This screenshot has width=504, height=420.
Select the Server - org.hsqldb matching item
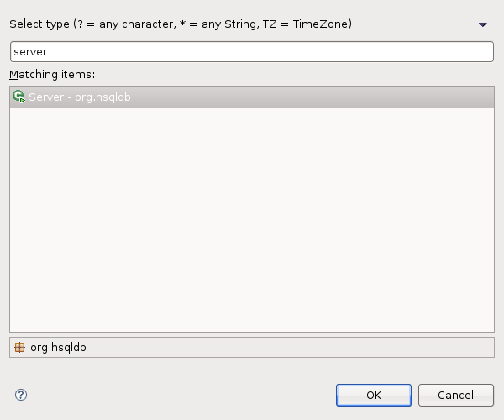(x=80, y=97)
